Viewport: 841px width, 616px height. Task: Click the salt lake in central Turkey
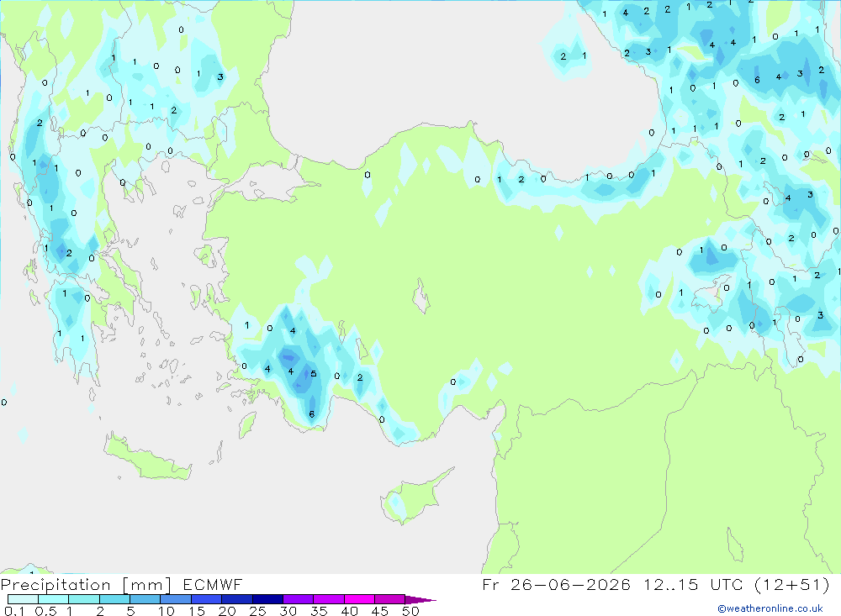click(421, 297)
